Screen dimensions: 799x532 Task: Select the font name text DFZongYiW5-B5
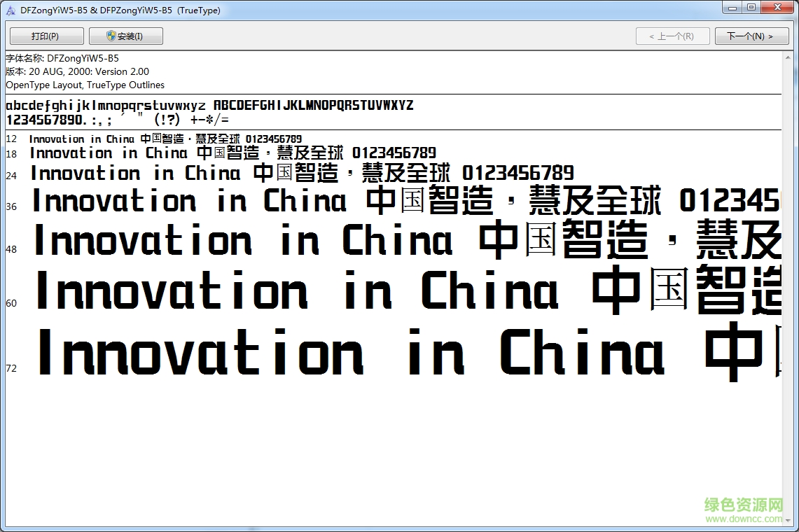click(83, 58)
